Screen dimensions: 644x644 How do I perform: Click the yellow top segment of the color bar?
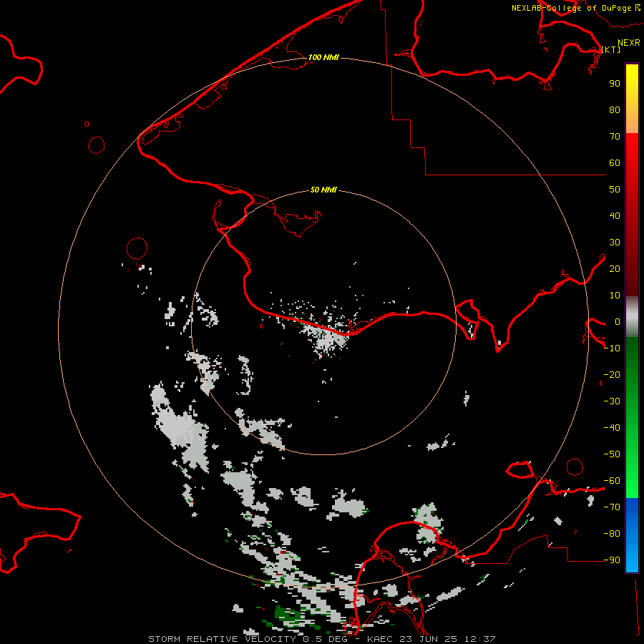click(632, 99)
